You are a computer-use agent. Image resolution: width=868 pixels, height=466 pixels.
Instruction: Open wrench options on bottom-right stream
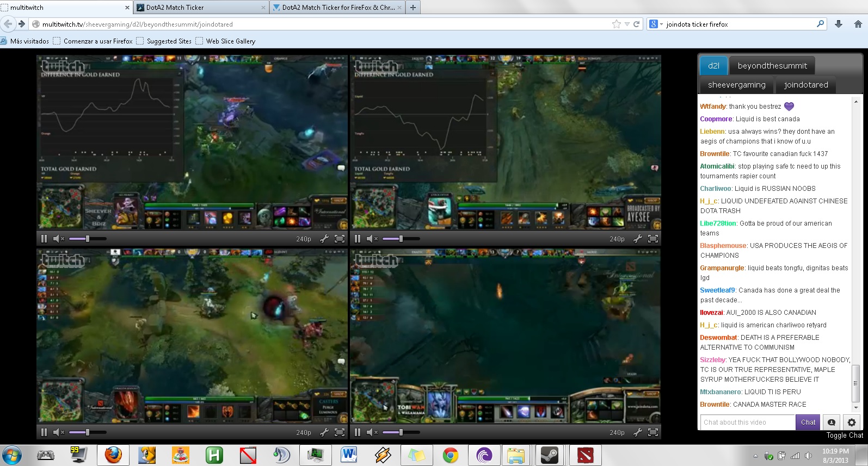pos(638,432)
